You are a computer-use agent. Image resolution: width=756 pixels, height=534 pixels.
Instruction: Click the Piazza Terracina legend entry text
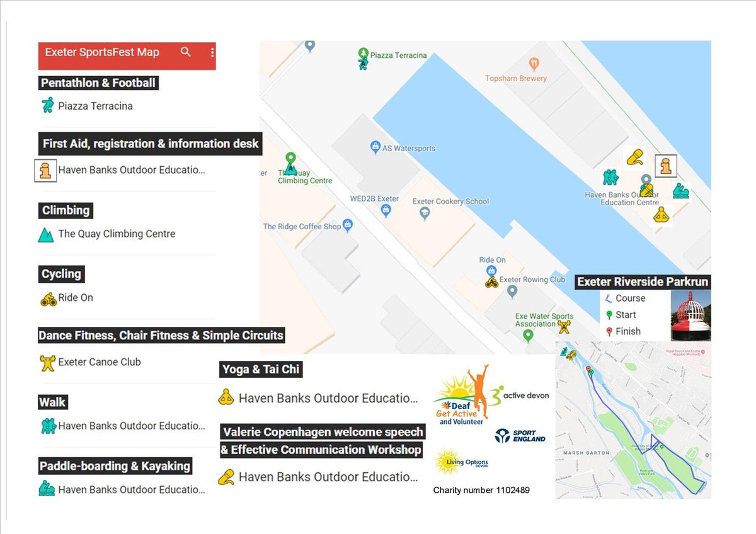95,106
